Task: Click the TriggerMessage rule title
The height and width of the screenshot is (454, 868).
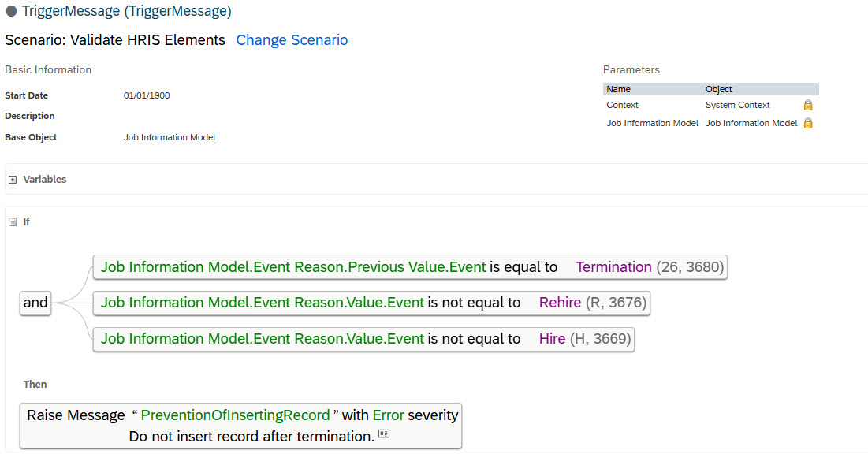Action: click(x=127, y=11)
